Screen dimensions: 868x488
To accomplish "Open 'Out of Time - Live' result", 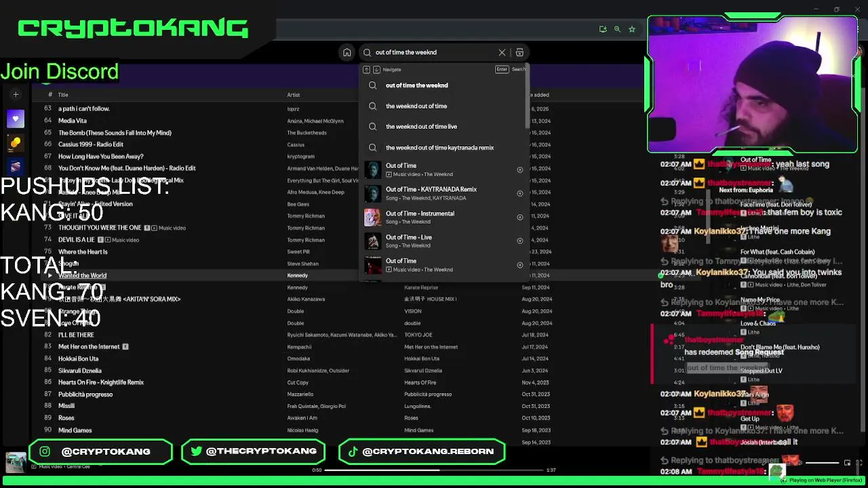I will pos(443,241).
